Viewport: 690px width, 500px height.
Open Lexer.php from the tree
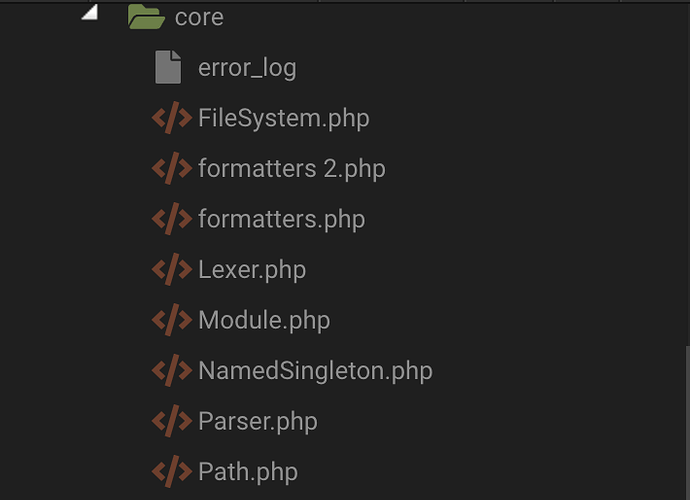point(252,270)
